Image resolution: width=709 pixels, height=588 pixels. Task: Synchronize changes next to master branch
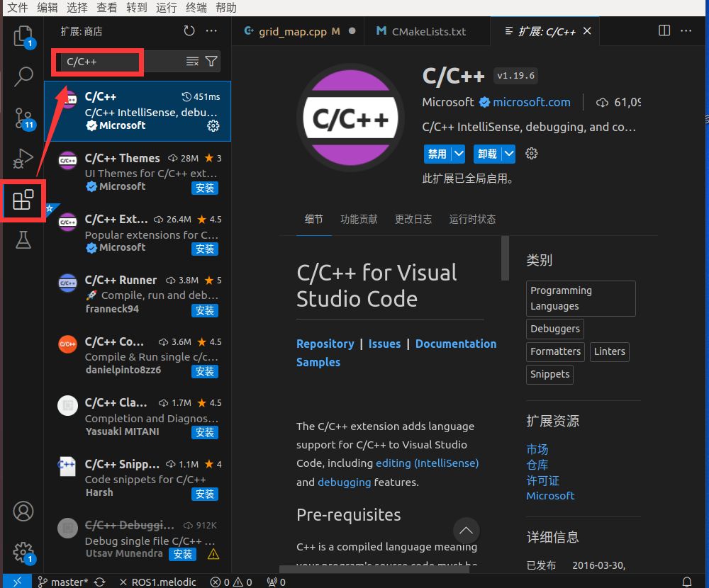(x=99, y=582)
